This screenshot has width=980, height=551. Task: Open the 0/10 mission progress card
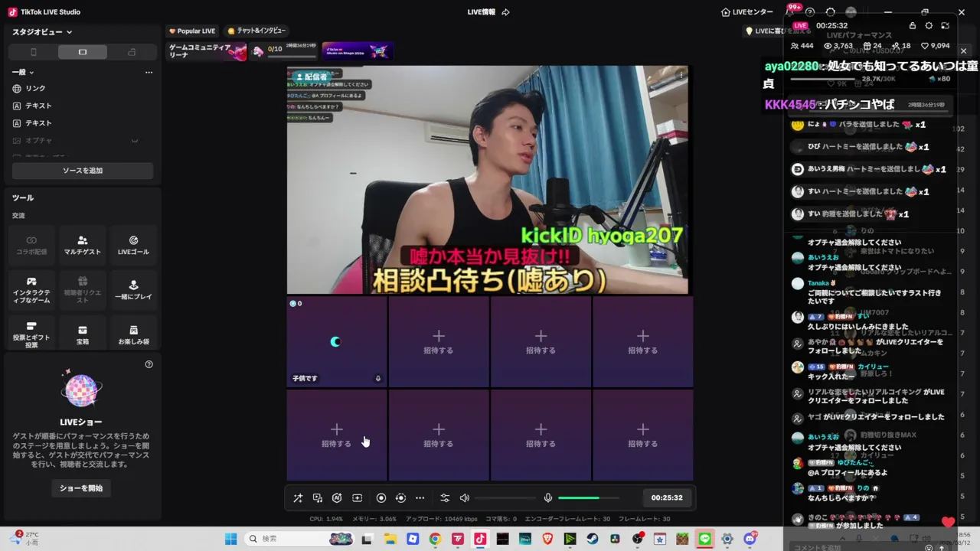coord(284,51)
